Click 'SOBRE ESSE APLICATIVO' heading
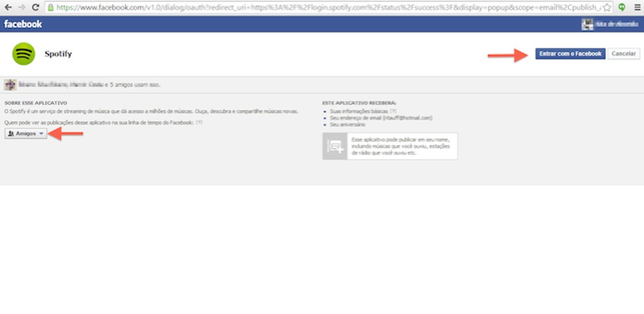 tap(36, 103)
